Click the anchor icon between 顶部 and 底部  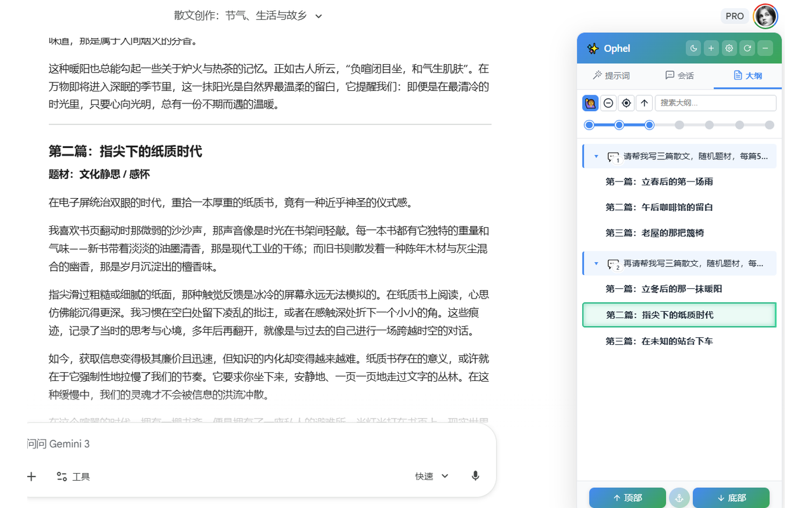pyautogui.click(x=679, y=497)
